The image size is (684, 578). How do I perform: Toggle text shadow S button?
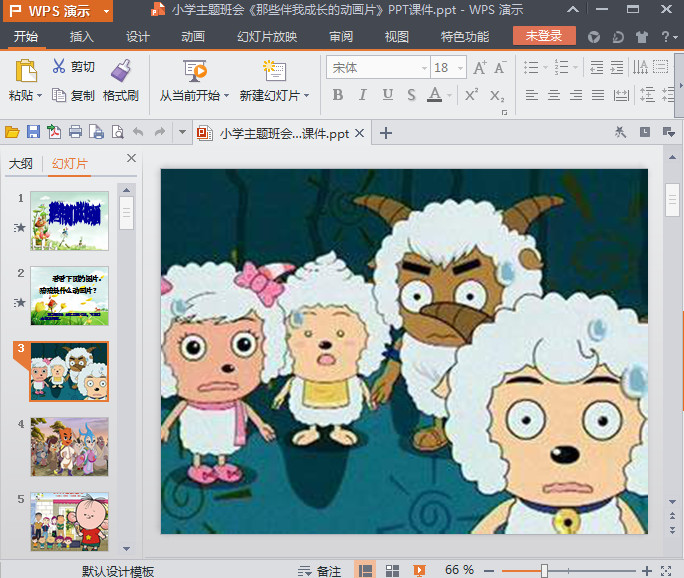pos(411,95)
